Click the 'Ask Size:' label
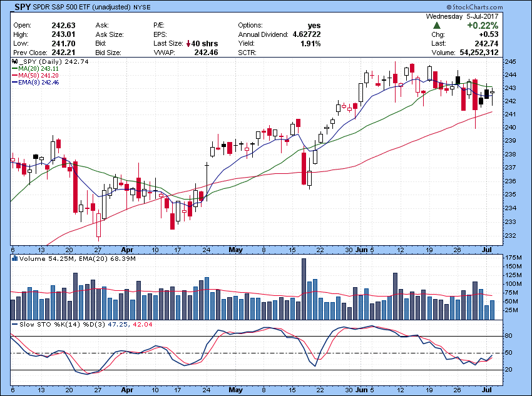532x396 pixels. 110,34
